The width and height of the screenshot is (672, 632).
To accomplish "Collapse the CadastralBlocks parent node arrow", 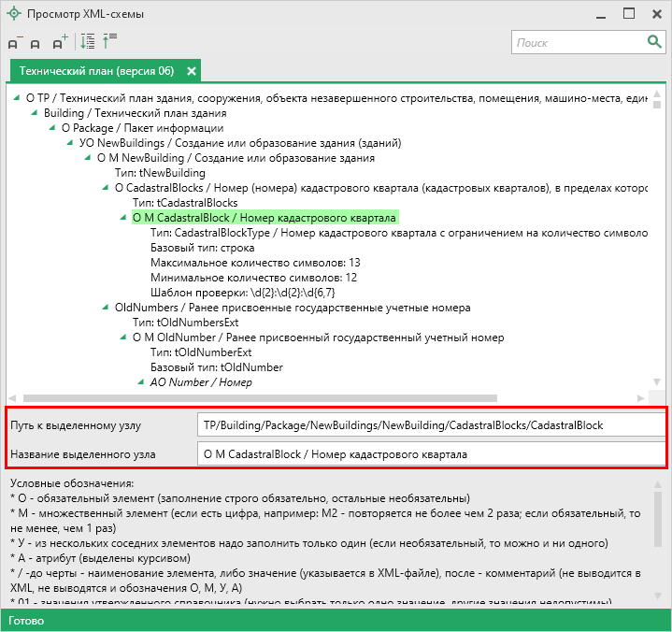I will click(x=107, y=188).
